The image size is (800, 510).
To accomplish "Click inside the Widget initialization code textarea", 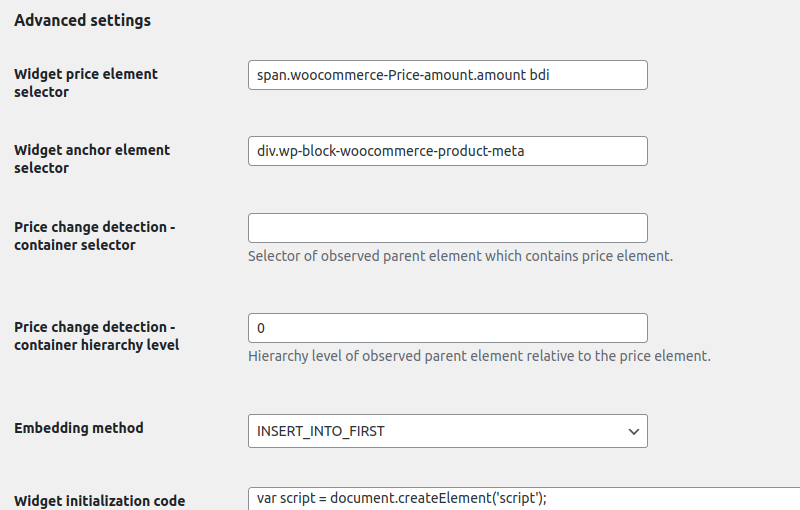I will 524,498.
